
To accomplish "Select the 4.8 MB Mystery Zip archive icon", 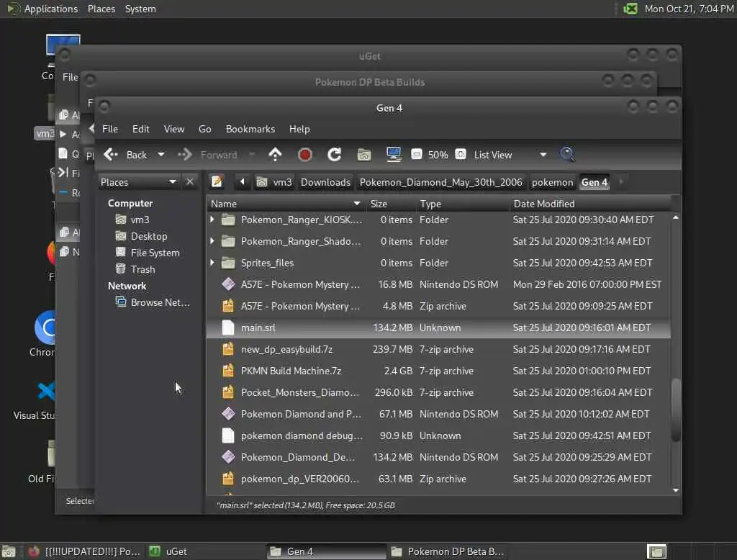I will (x=228, y=306).
